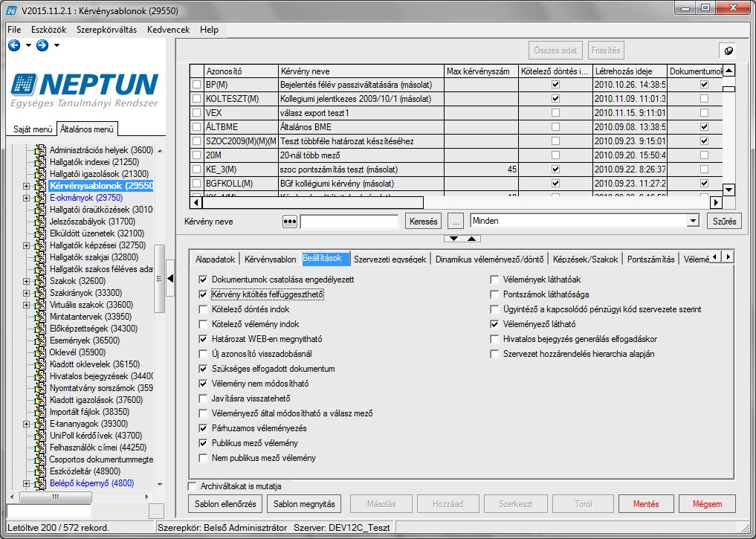Image resolution: width=756 pixels, height=539 pixels.
Task: Open the Minden filter dropdown
Action: click(693, 221)
